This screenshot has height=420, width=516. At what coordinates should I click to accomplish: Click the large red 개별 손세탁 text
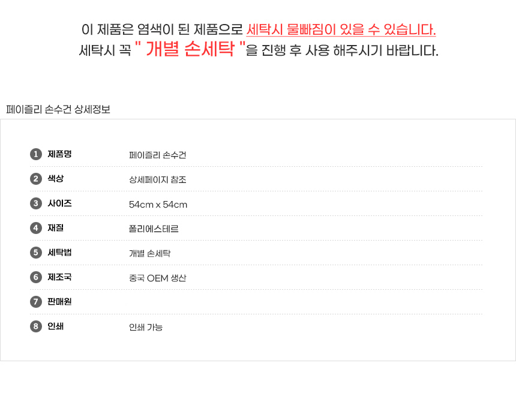pos(190,49)
